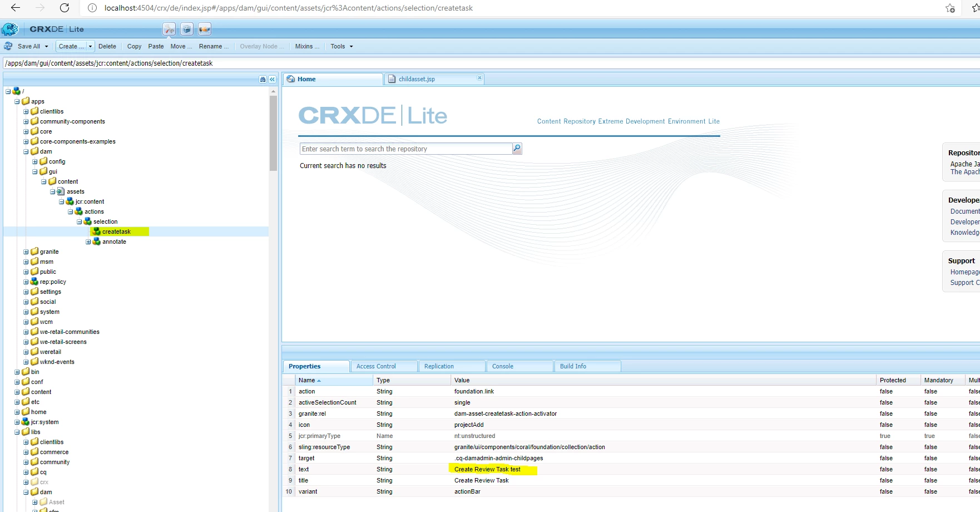Select the Properties tab

tap(316, 366)
